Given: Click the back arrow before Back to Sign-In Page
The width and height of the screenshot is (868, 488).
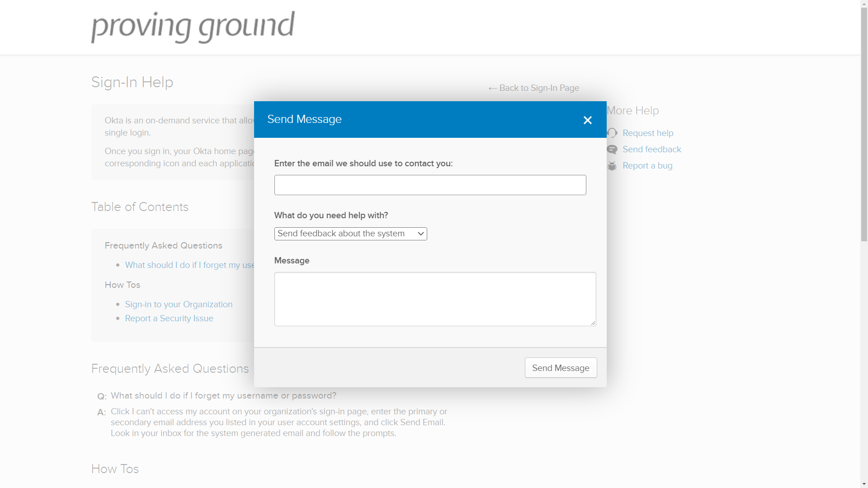Looking at the screenshot, I should tap(492, 88).
